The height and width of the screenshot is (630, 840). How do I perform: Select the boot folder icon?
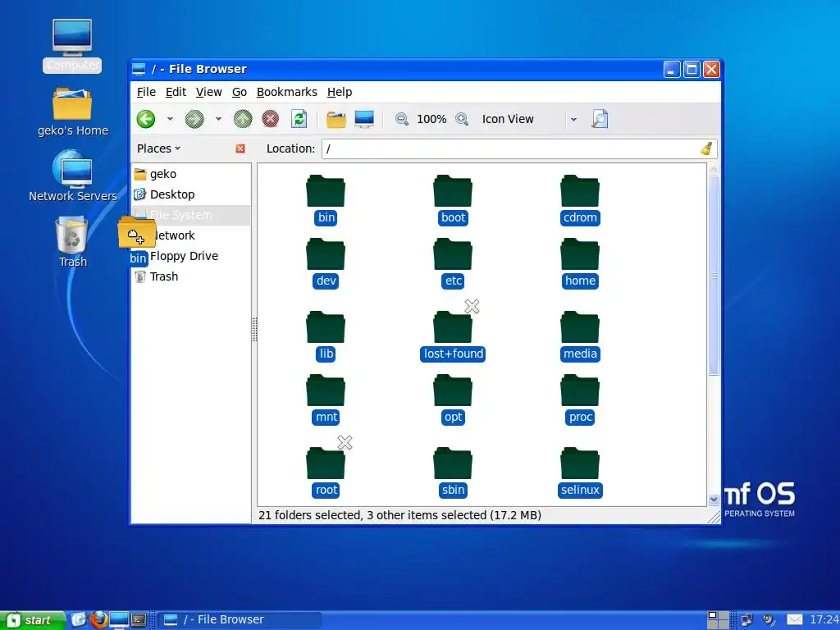point(453,191)
